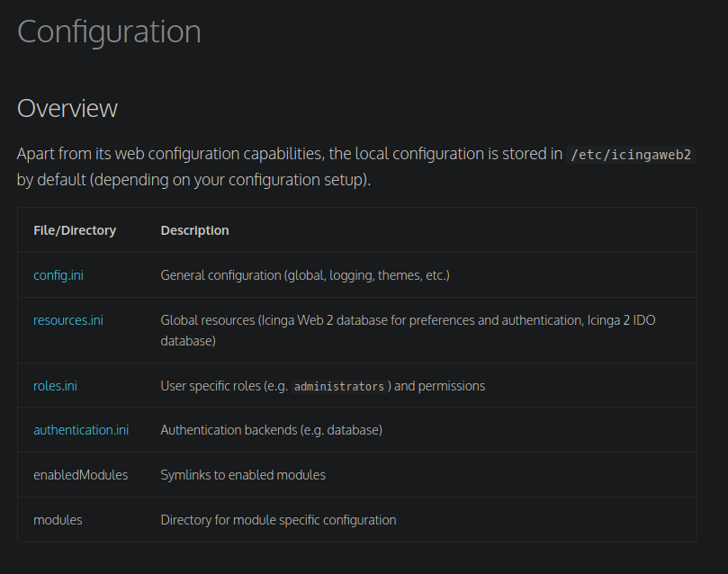728x574 pixels.
Task: Click 'Symlinks to enabled modules' text
Action: tap(243, 475)
